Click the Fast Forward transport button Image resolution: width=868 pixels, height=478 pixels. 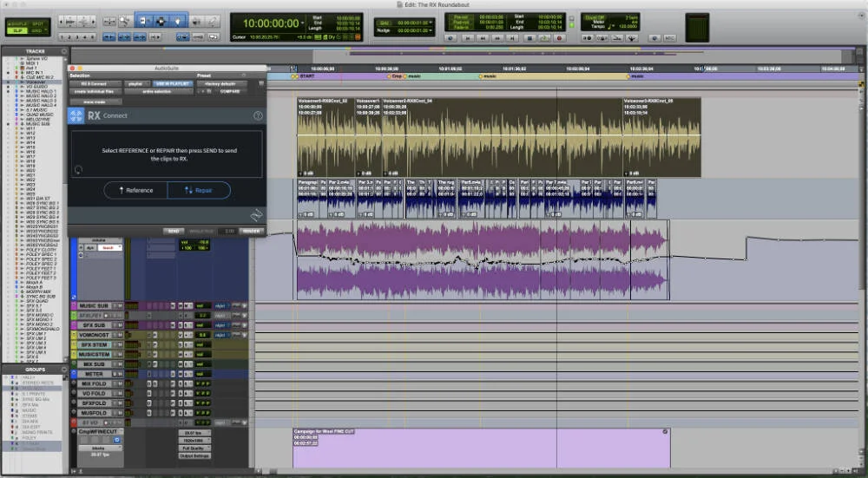[x=497, y=38]
